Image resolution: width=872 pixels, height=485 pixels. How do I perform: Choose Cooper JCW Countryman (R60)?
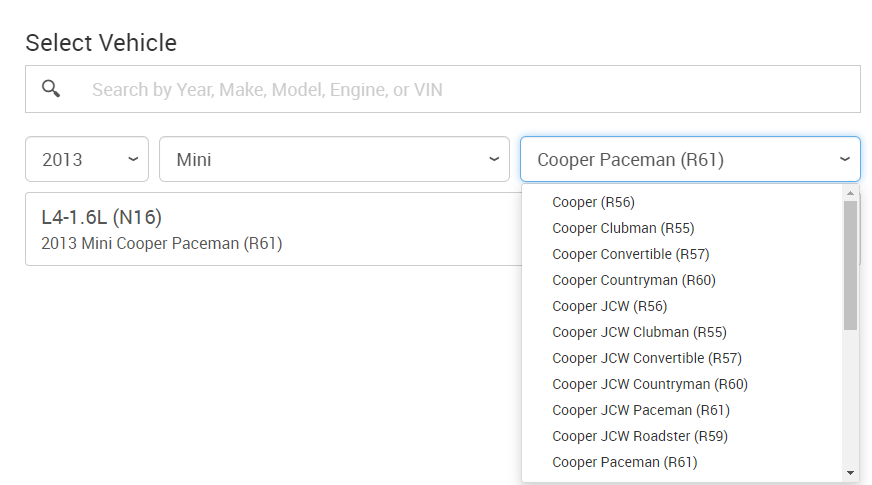pos(649,384)
